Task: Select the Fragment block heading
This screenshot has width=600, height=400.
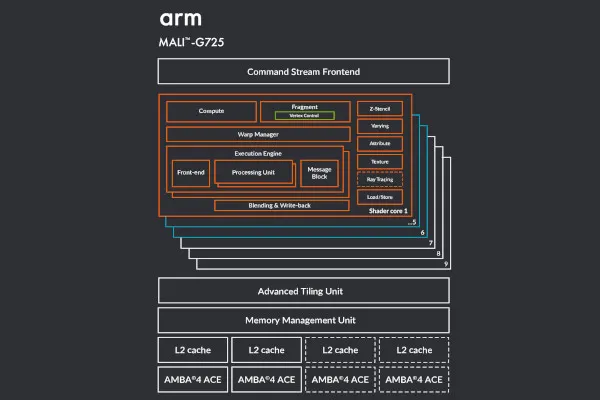Action: click(303, 106)
